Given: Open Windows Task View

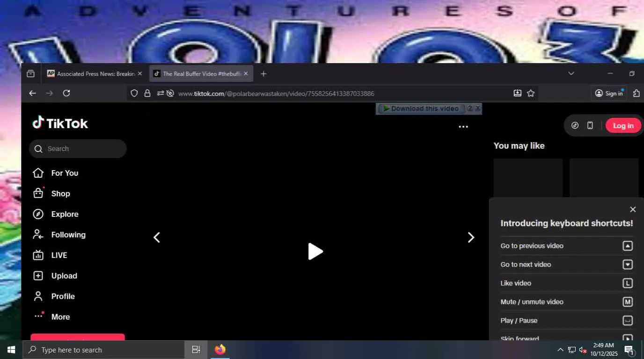Looking at the screenshot, I should [196, 350].
